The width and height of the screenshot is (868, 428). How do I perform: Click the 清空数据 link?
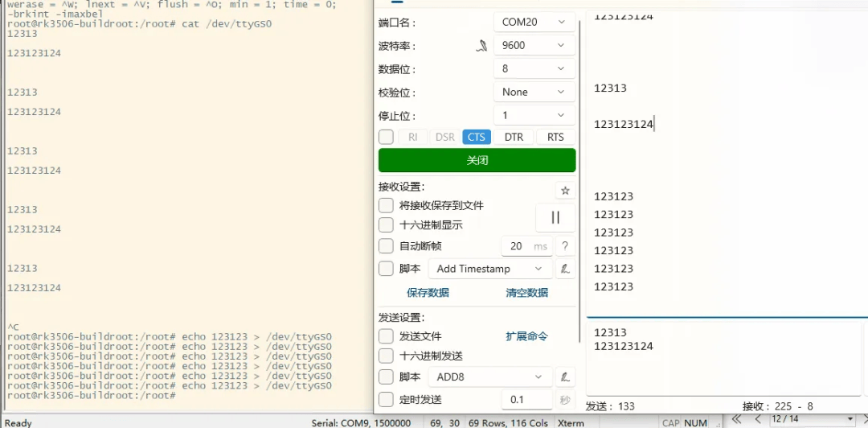coord(527,293)
